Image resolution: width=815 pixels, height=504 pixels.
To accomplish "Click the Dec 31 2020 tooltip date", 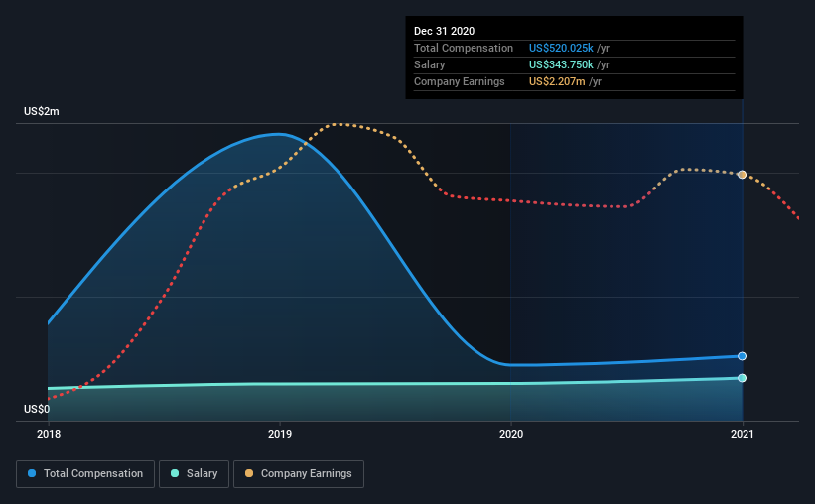I will pyautogui.click(x=444, y=31).
